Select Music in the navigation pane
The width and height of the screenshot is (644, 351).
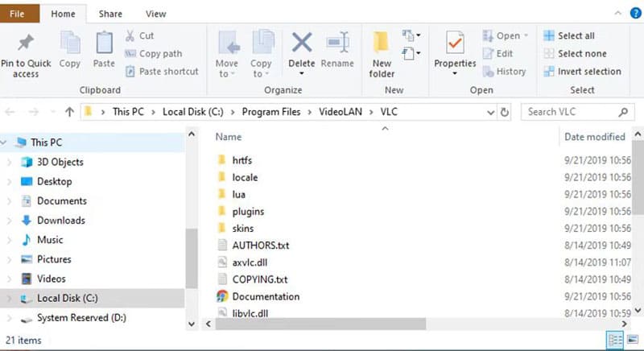(50, 240)
